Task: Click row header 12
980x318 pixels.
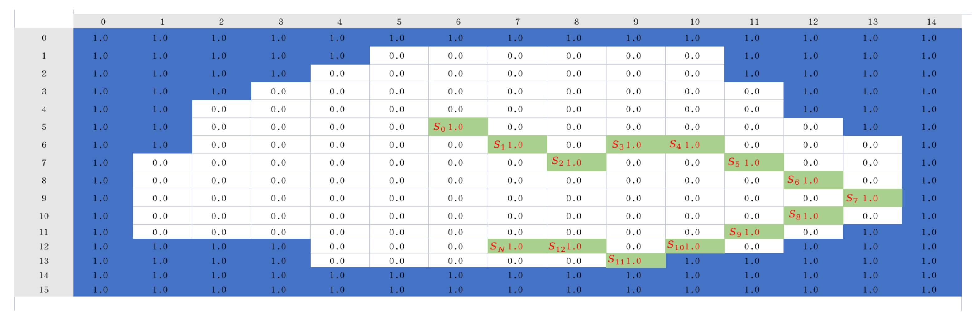Action: pos(44,246)
